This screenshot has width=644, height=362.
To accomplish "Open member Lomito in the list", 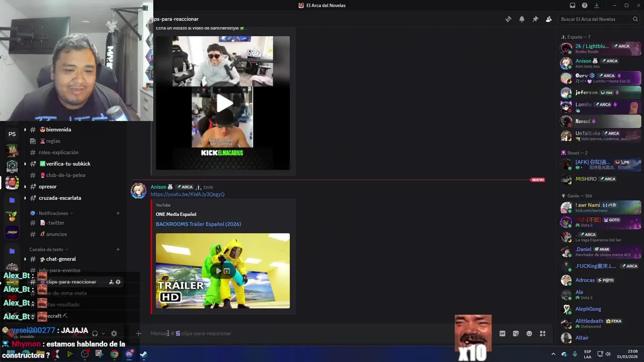I will 601,107.
